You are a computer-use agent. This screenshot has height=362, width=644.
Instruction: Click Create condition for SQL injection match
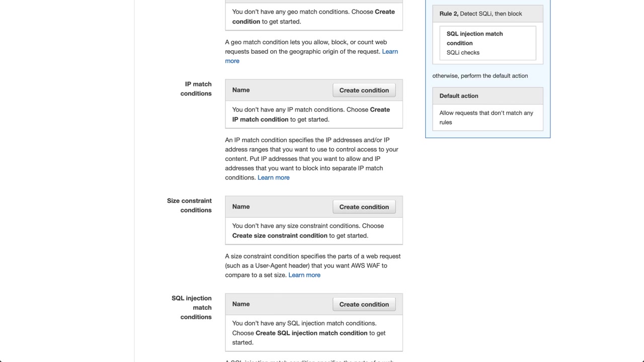click(x=364, y=305)
